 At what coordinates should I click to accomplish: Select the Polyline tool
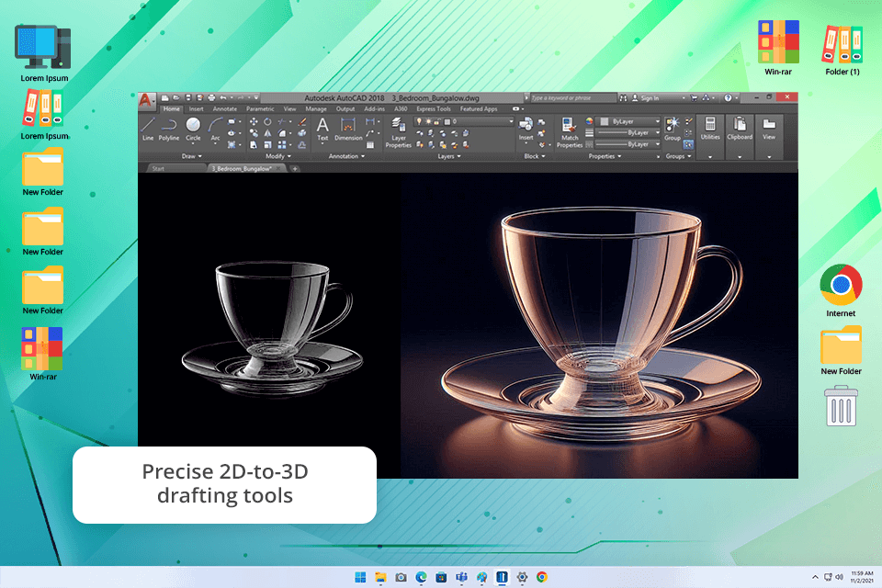169,129
